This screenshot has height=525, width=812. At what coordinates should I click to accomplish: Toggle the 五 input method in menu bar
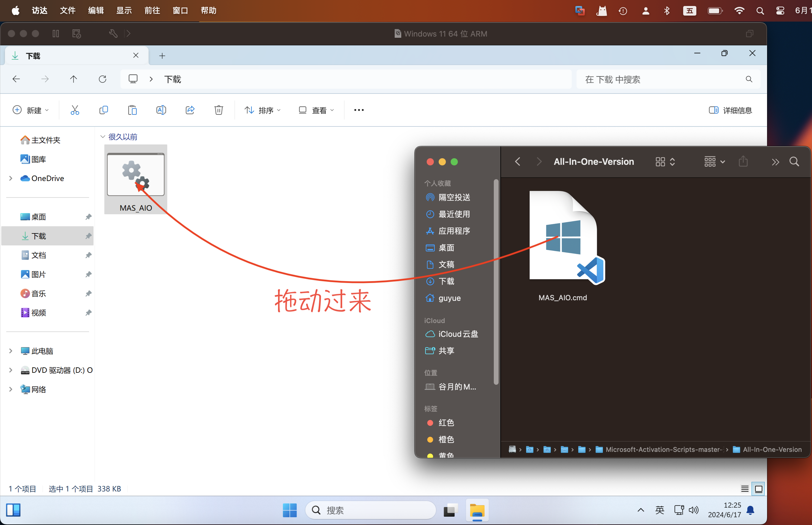click(689, 10)
